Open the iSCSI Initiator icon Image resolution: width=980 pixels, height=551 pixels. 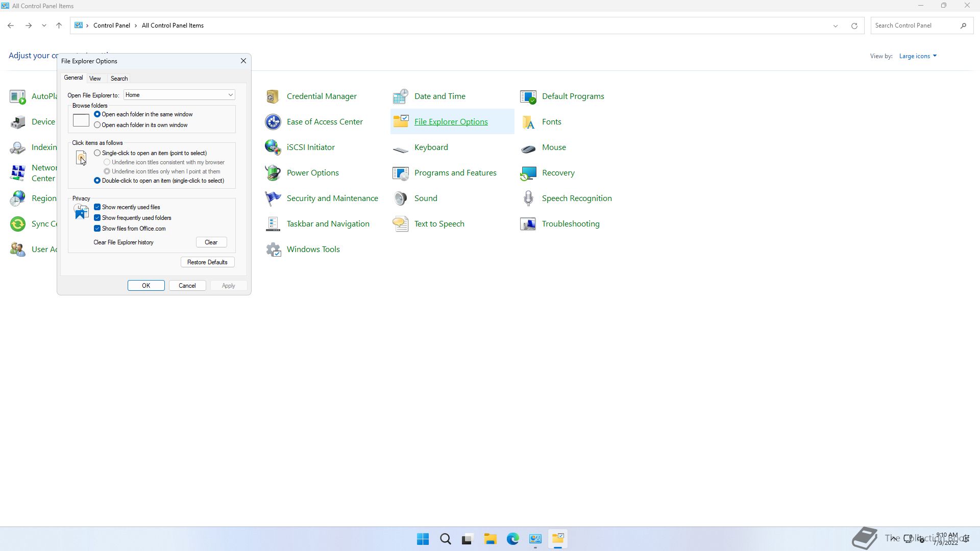point(273,147)
